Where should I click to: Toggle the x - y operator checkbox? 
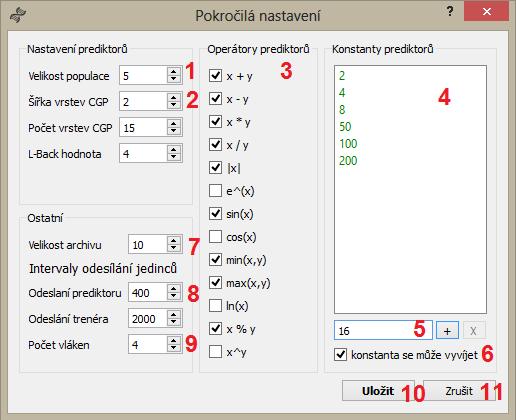(215, 99)
